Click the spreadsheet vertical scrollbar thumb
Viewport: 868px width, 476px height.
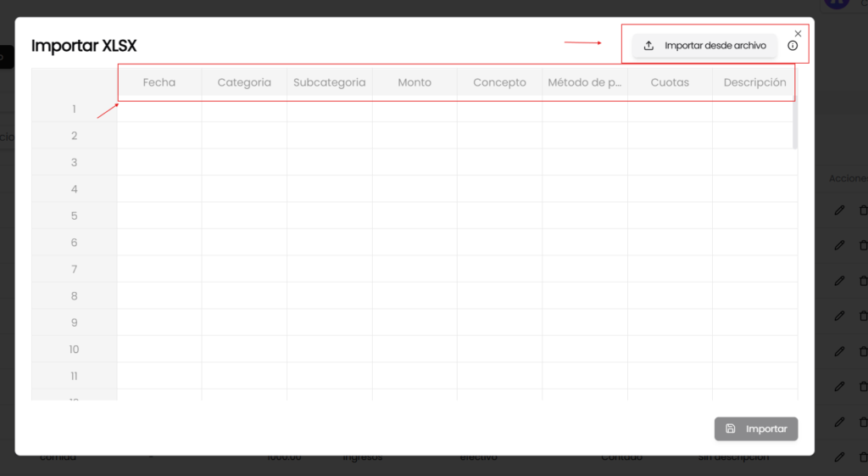pos(795,122)
